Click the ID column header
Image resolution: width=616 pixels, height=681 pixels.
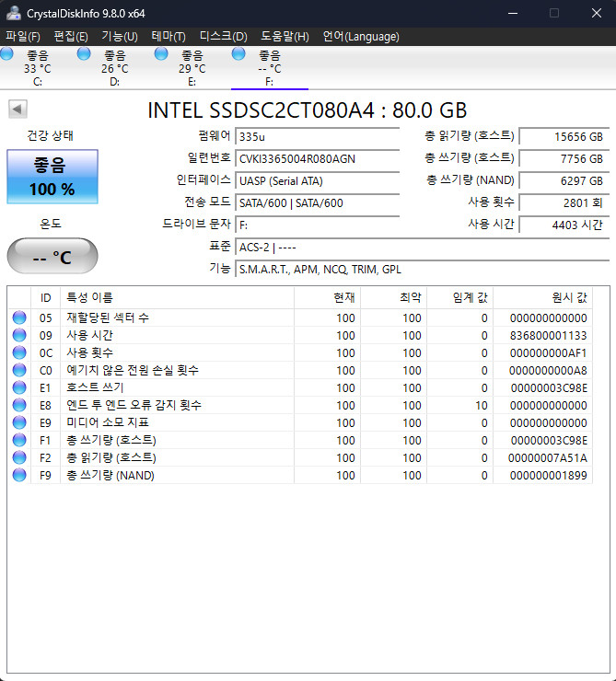[46, 297]
